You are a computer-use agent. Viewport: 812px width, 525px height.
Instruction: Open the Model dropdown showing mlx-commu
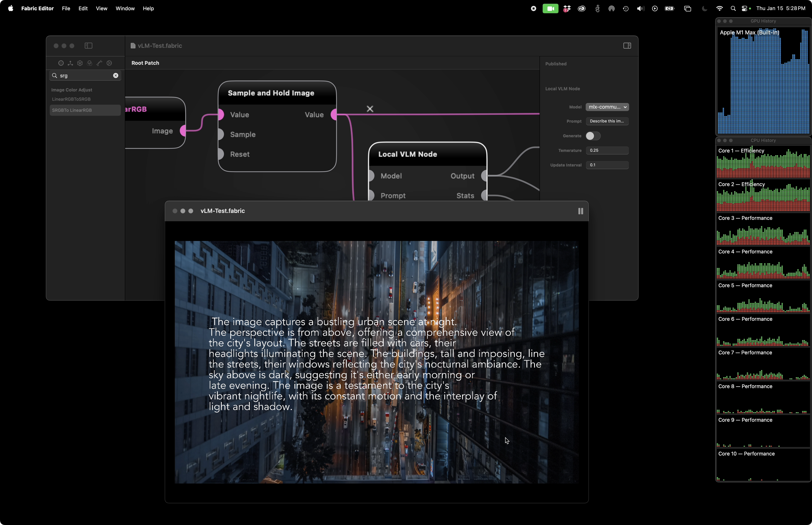pyautogui.click(x=607, y=107)
